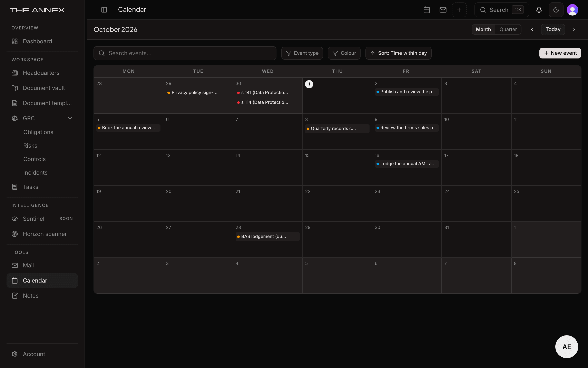Go to Dashboard in sidebar

[x=42, y=41]
